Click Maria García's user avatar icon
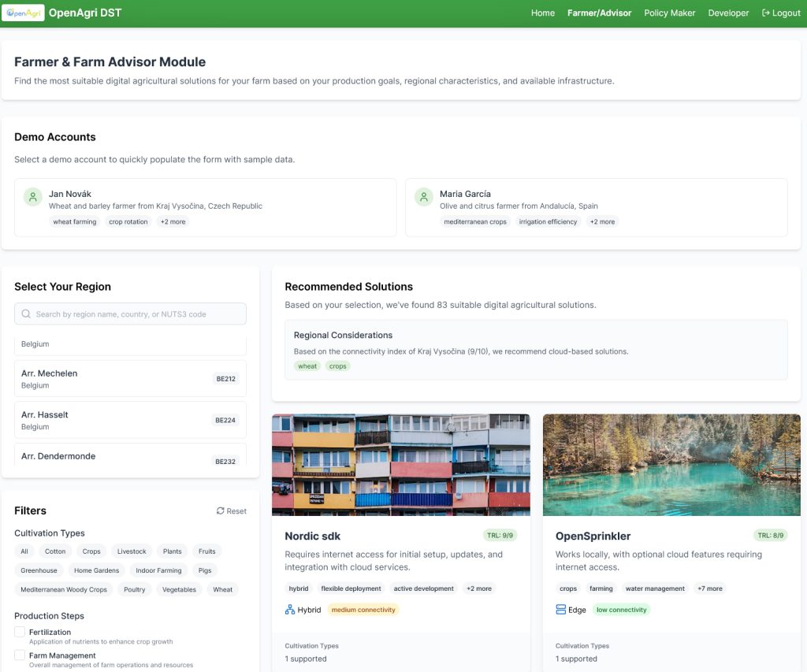 coord(424,197)
